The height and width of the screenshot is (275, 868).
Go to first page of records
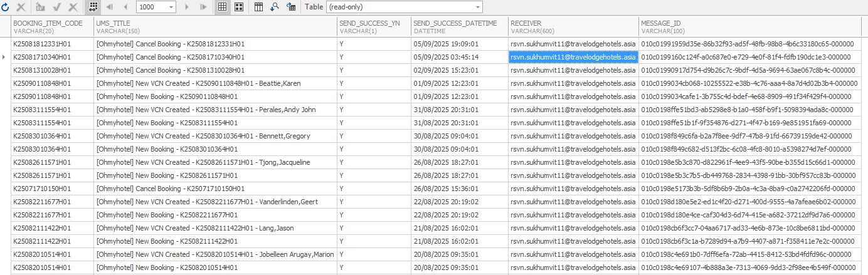point(110,7)
